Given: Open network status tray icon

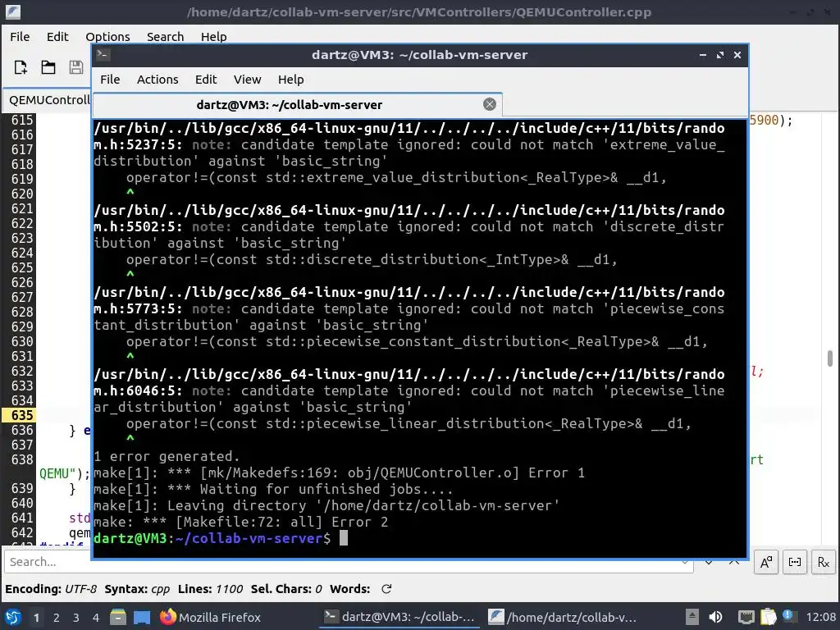Looking at the screenshot, I should (746, 617).
